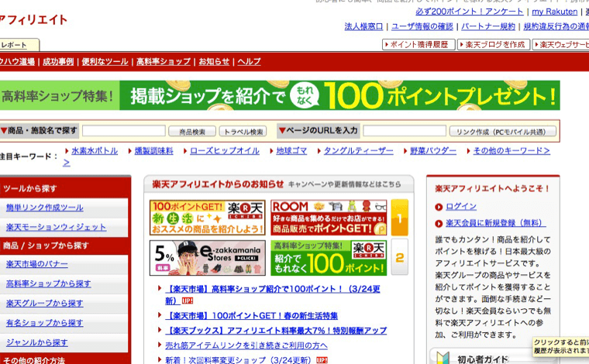
Task: Open keyword 地球ゴマ
Action: (x=291, y=151)
